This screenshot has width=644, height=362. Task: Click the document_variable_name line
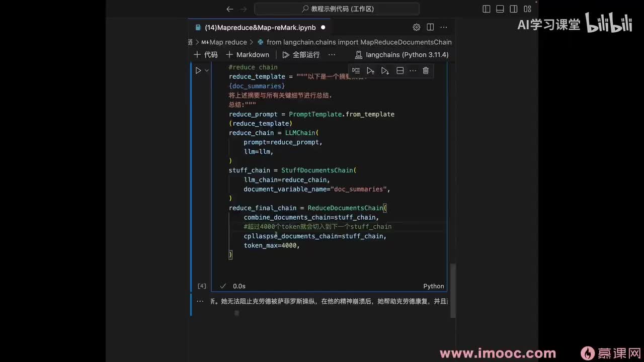[317, 189]
